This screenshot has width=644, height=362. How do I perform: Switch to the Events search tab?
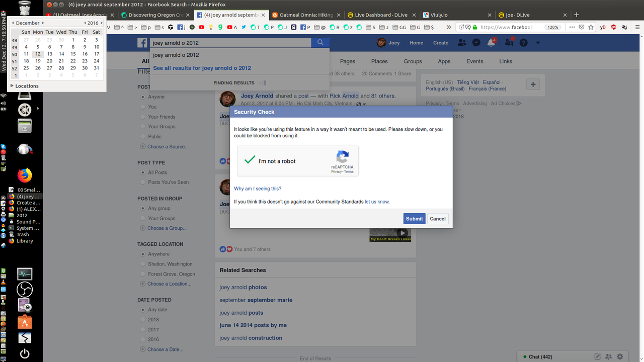pos(475,61)
